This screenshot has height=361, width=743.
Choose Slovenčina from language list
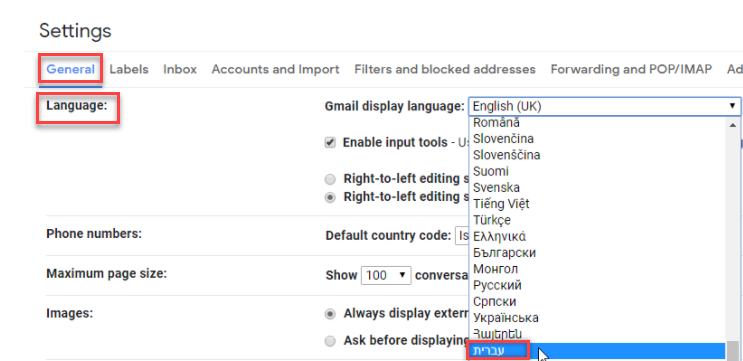click(597, 139)
